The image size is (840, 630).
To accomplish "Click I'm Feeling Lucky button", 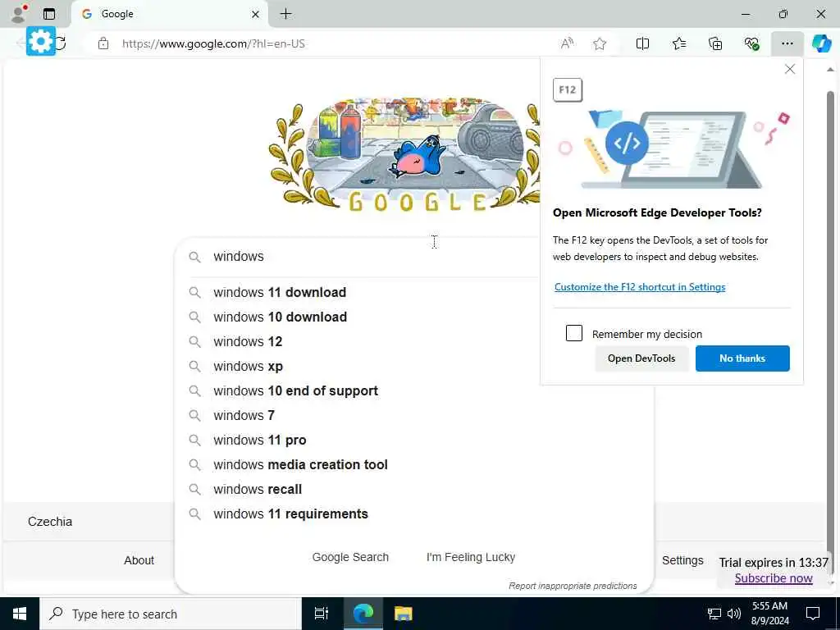I will (470, 557).
